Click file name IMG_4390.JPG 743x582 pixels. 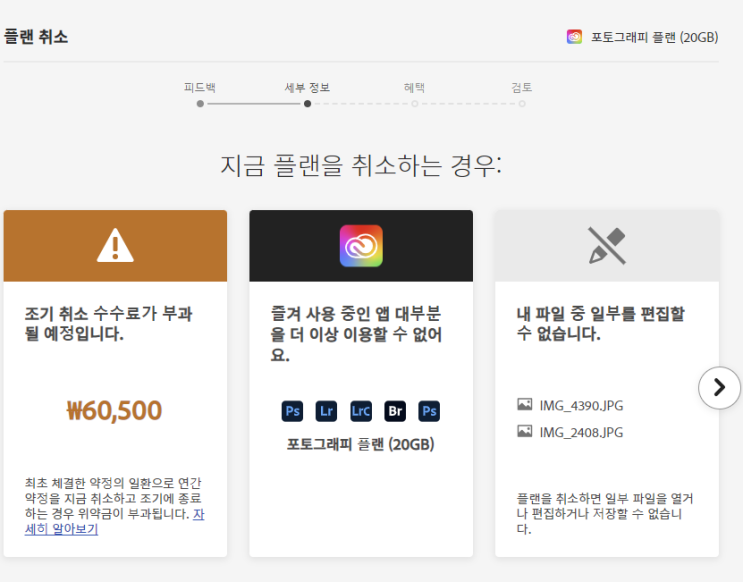point(581,406)
